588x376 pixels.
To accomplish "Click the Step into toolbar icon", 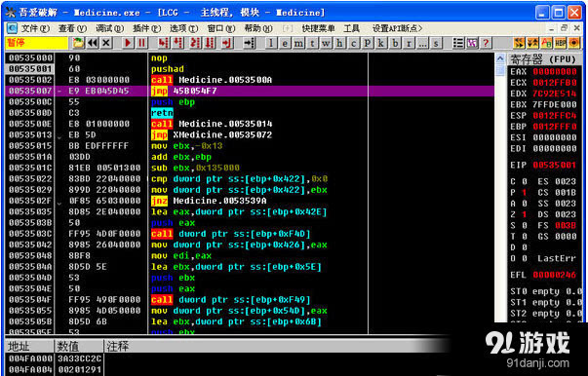I will [x=163, y=43].
